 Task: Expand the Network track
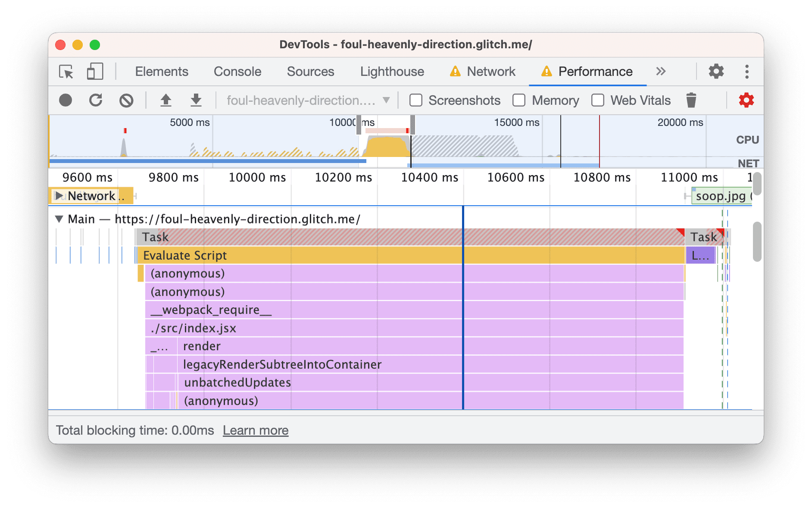point(59,196)
